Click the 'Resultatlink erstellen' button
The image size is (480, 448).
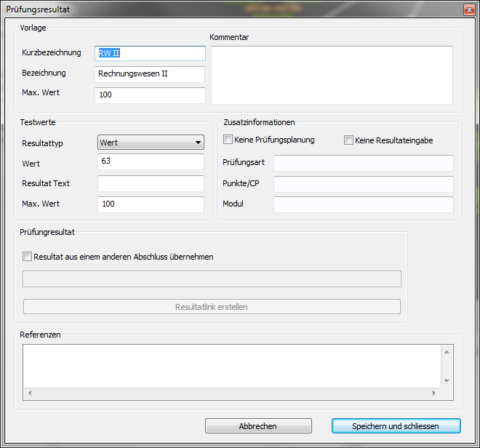coord(212,307)
